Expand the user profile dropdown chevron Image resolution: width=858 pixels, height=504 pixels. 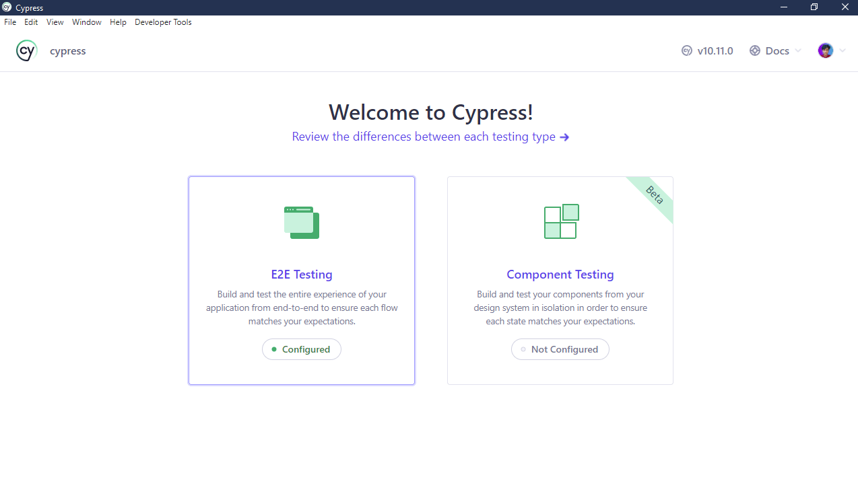(x=842, y=50)
